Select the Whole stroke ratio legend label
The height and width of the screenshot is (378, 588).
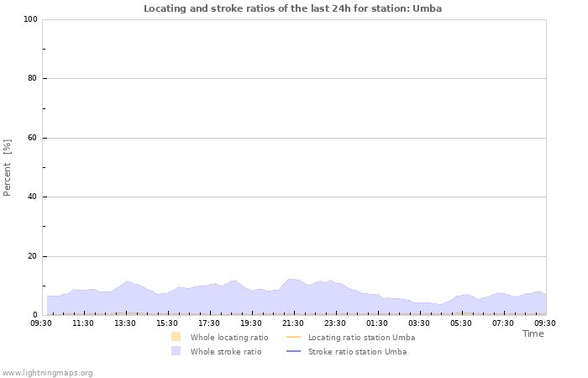[x=226, y=351]
